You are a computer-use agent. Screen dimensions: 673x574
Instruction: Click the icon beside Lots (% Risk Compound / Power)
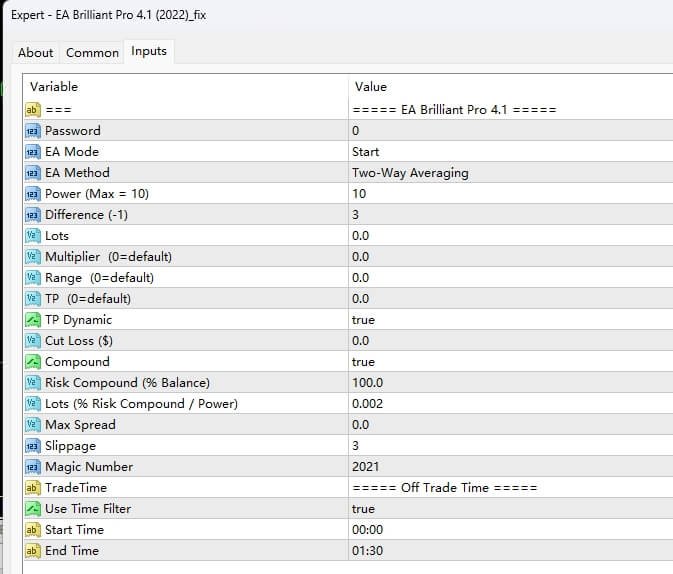(33, 404)
